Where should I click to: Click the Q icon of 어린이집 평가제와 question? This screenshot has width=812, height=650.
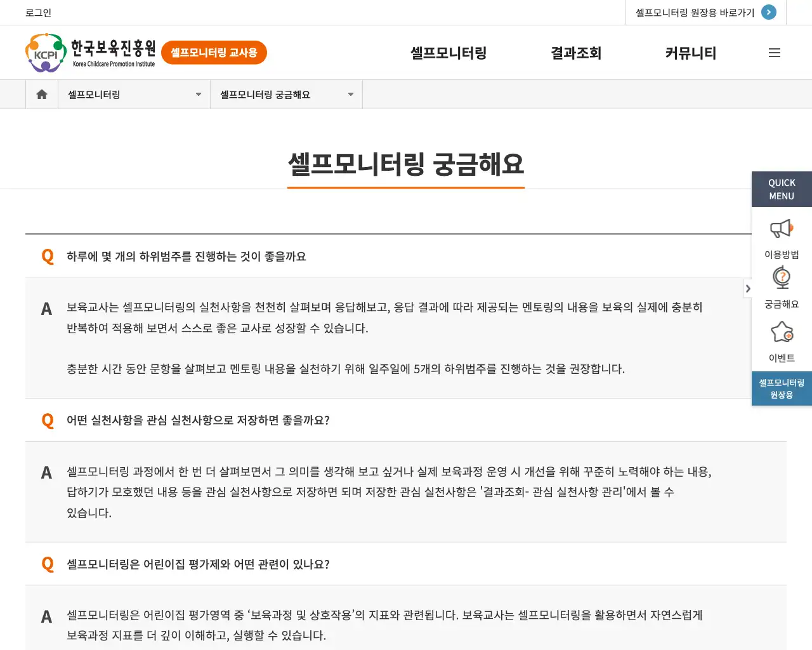pos(48,564)
